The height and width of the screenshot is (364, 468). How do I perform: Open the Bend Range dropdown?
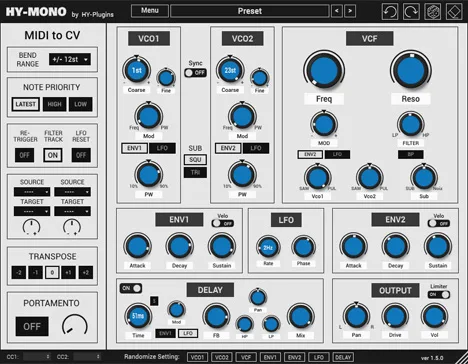[x=70, y=59]
